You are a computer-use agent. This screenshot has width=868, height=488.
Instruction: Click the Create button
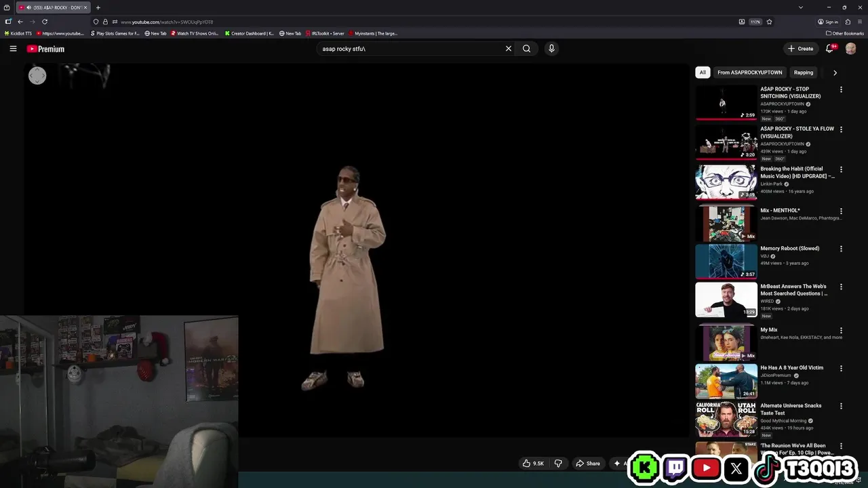click(800, 49)
